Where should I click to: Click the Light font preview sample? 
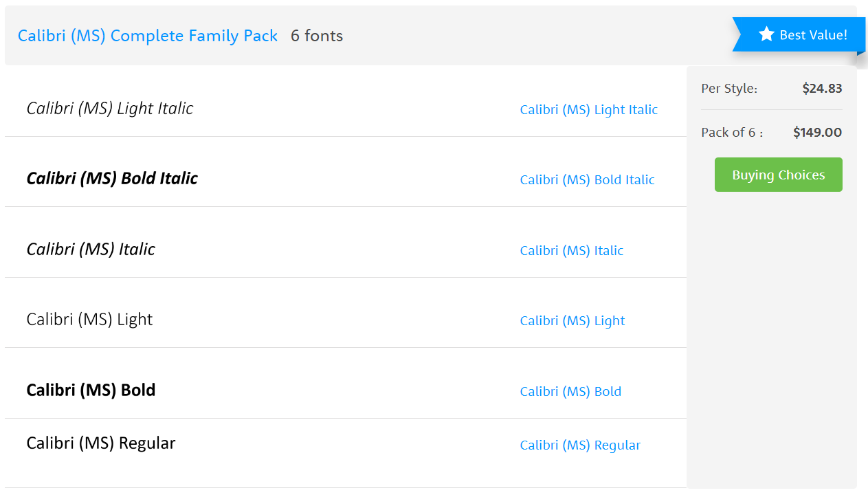point(89,319)
